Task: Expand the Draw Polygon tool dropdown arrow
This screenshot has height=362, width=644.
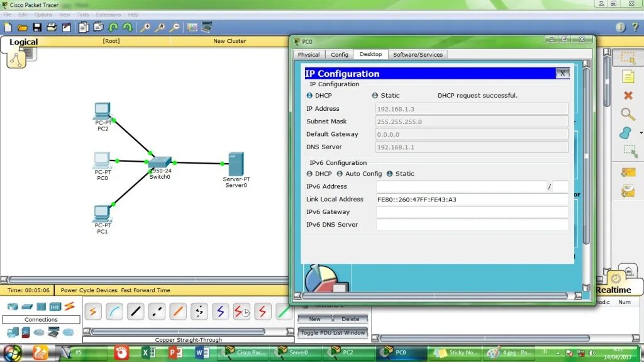Action: click(x=641, y=133)
